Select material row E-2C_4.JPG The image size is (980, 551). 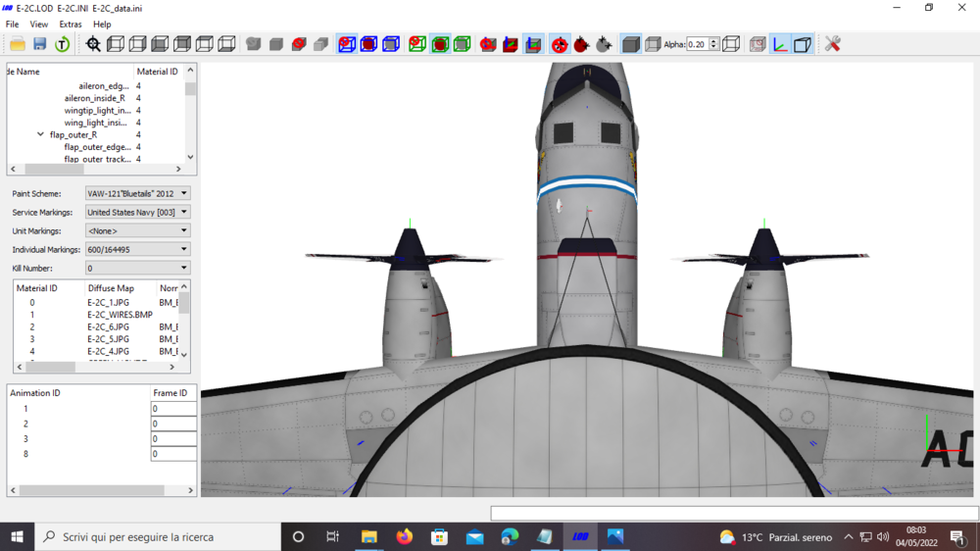point(108,352)
